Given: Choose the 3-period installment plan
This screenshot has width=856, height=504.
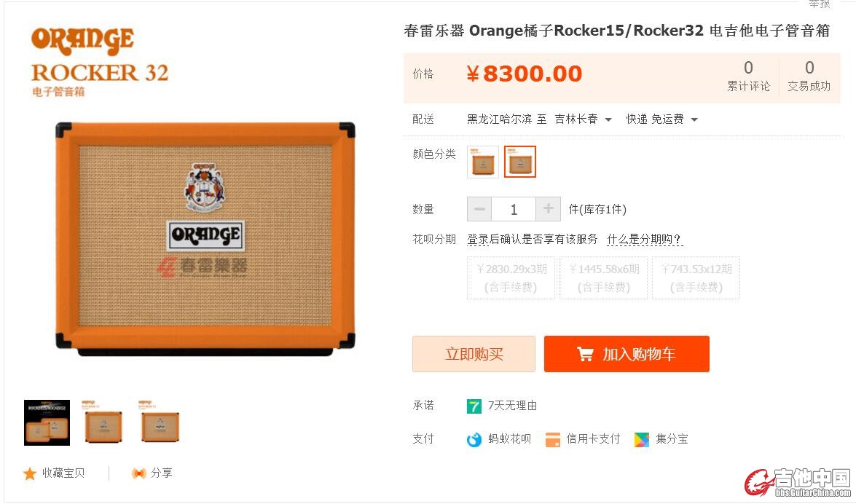Looking at the screenshot, I should coord(511,278).
